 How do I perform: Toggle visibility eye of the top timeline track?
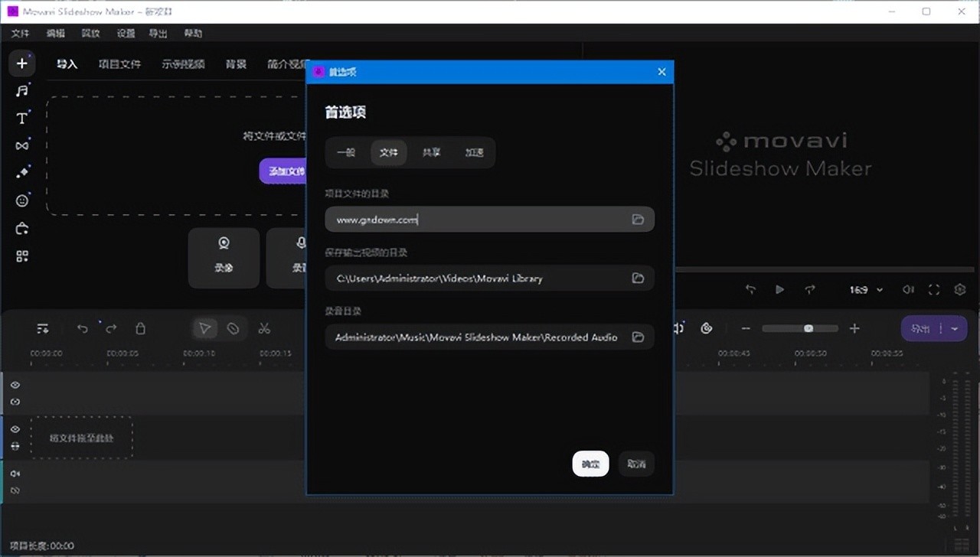point(15,385)
